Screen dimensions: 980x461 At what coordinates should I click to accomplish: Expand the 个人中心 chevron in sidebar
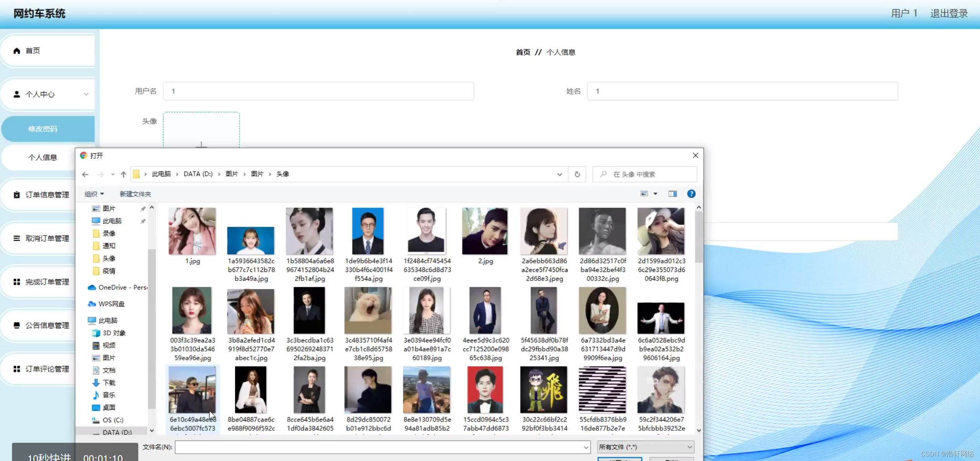pyautogui.click(x=86, y=94)
